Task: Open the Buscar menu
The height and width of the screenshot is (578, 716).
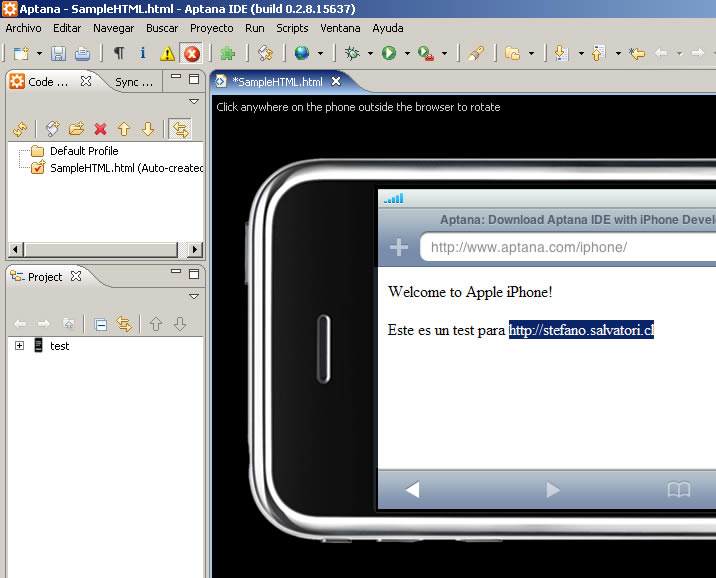Action: [x=162, y=28]
